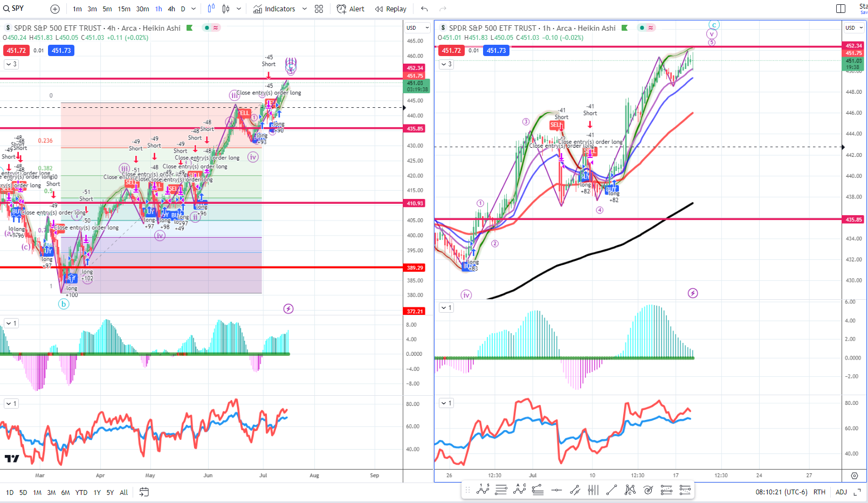Select the Fib retracement lines tool
This screenshot has width=868, height=503.
coord(501,490)
